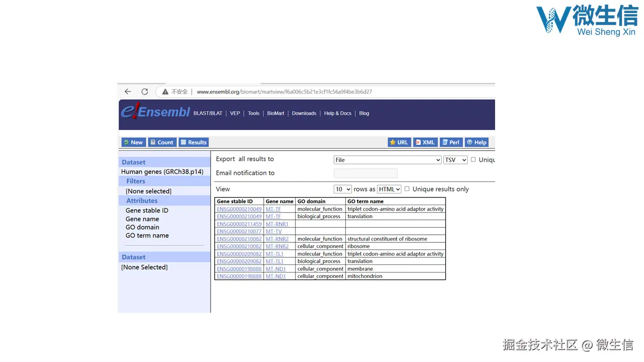Click the Count button
Screen dimensions: 644x362
coord(162,142)
